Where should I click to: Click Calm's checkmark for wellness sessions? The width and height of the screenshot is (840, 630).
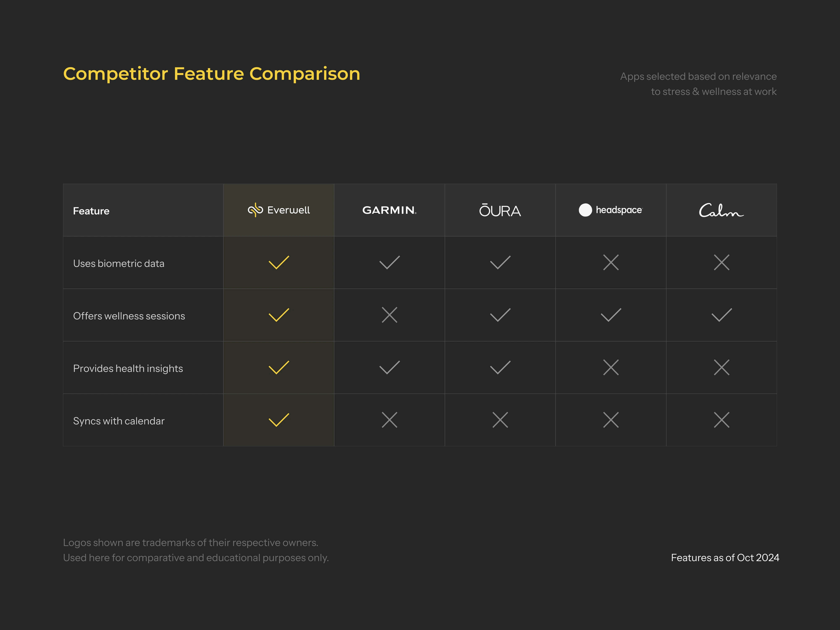click(722, 315)
